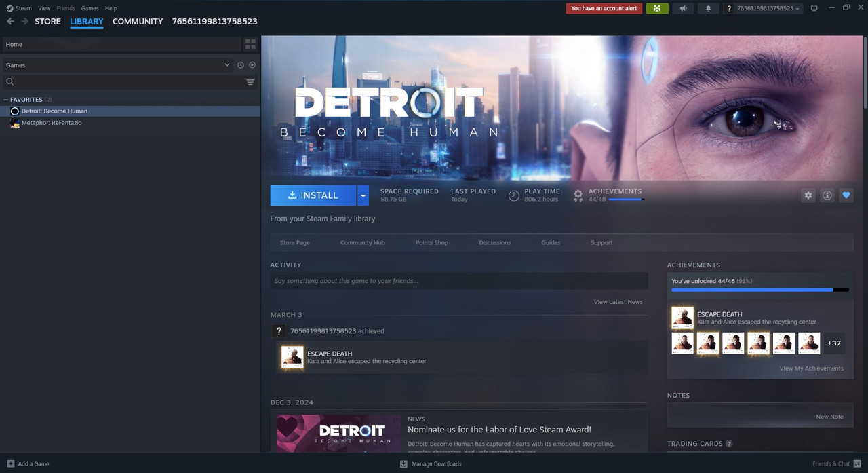Click the user avatar in March 3 activity
Image resolution: width=868 pixels, height=473 pixels.
[279, 331]
